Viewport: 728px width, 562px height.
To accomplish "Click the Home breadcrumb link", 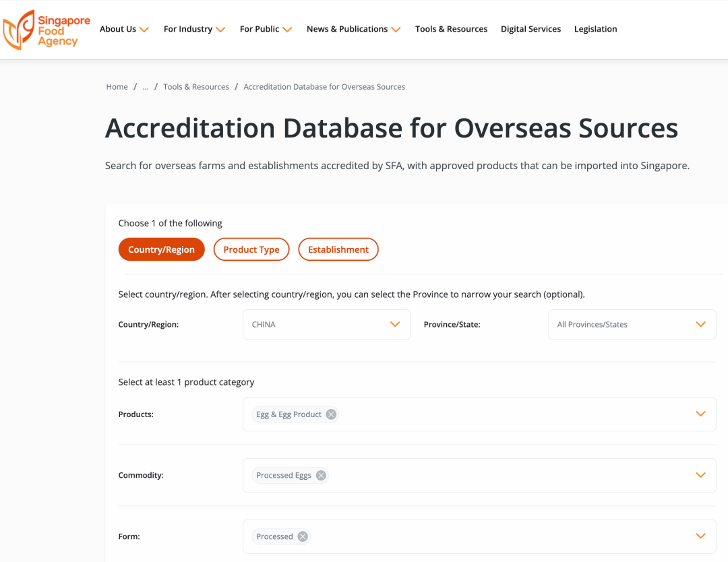I will 117,87.
